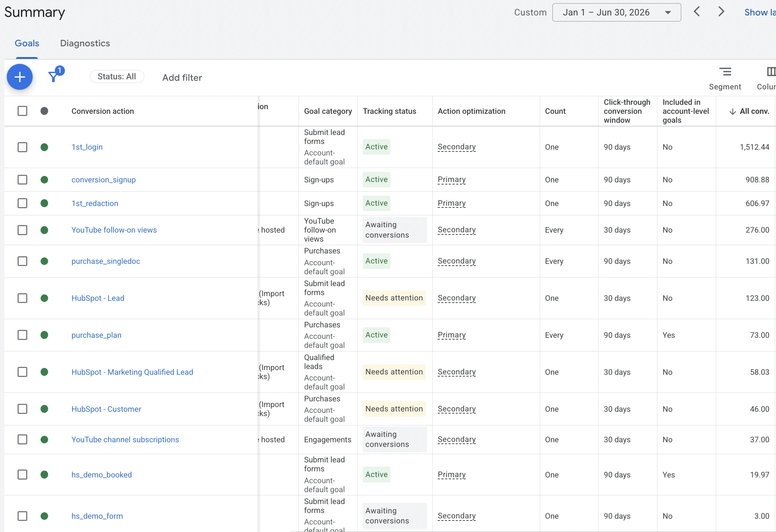This screenshot has width=776, height=532.
Task: Open the Segment icon menu
Action: coord(725,72)
